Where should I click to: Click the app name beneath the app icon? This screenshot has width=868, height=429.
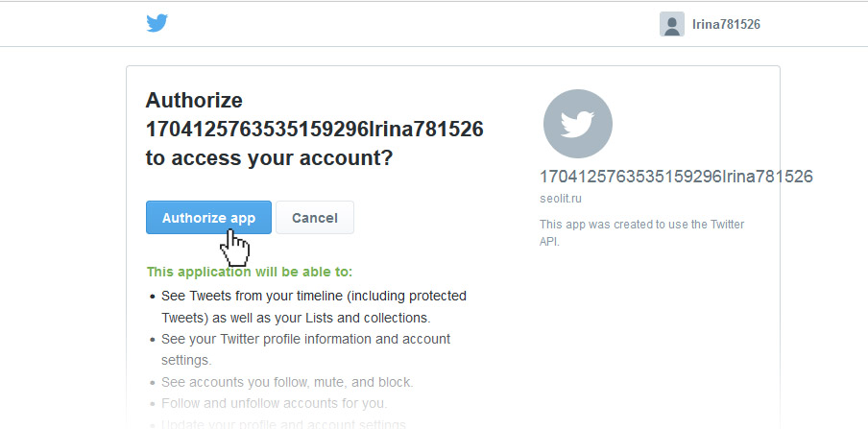point(676,177)
